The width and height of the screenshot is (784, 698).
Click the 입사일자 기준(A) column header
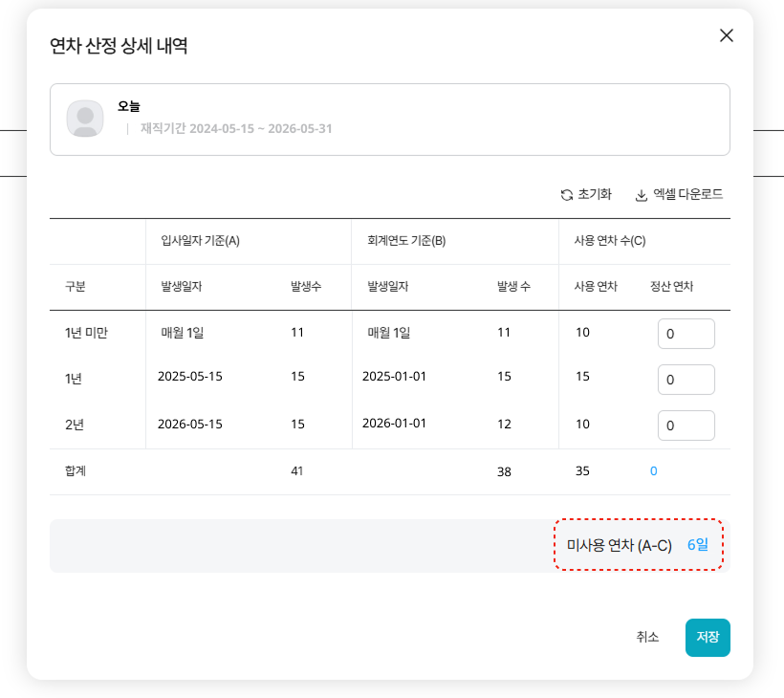click(200, 241)
